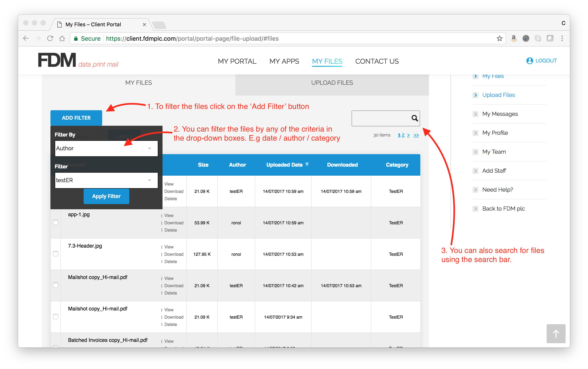Switch to the Upload Files tab
The width and height of the screenshot is (588, 369).
pos(332,83)
